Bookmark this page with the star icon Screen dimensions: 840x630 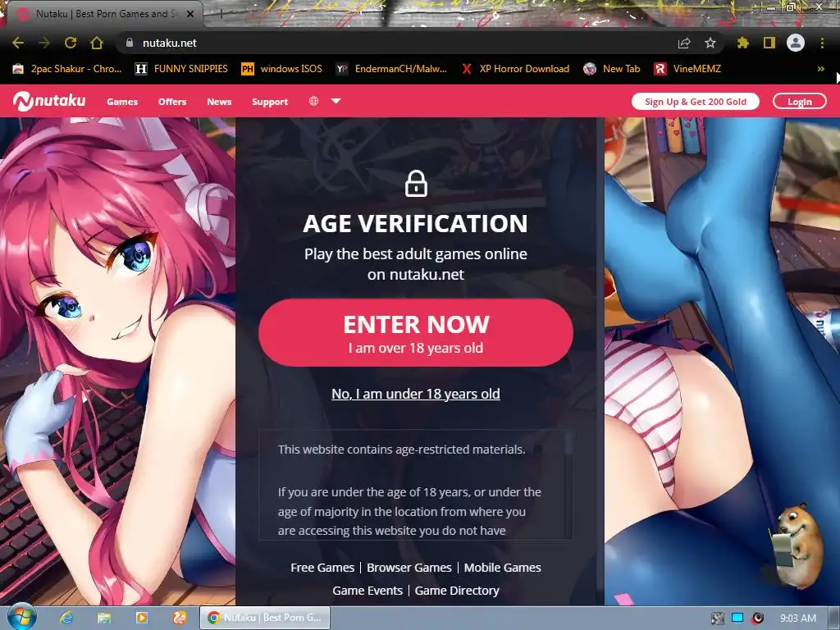coord(710,43)
